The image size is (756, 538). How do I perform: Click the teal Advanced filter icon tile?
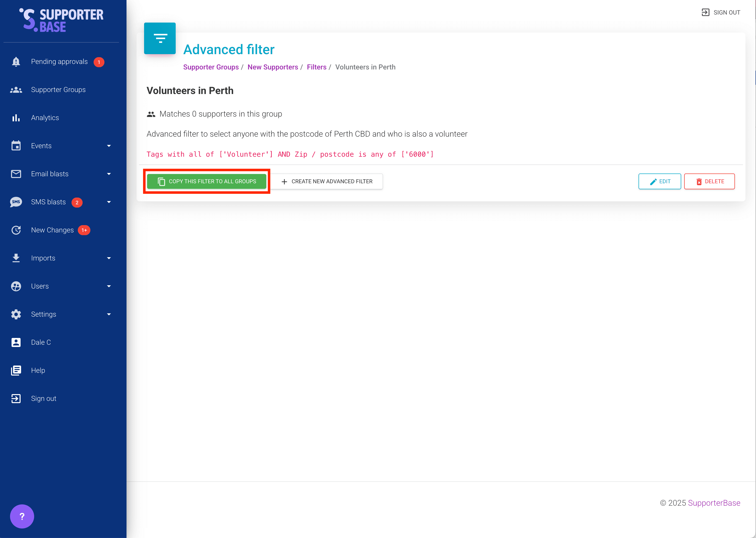160,38
